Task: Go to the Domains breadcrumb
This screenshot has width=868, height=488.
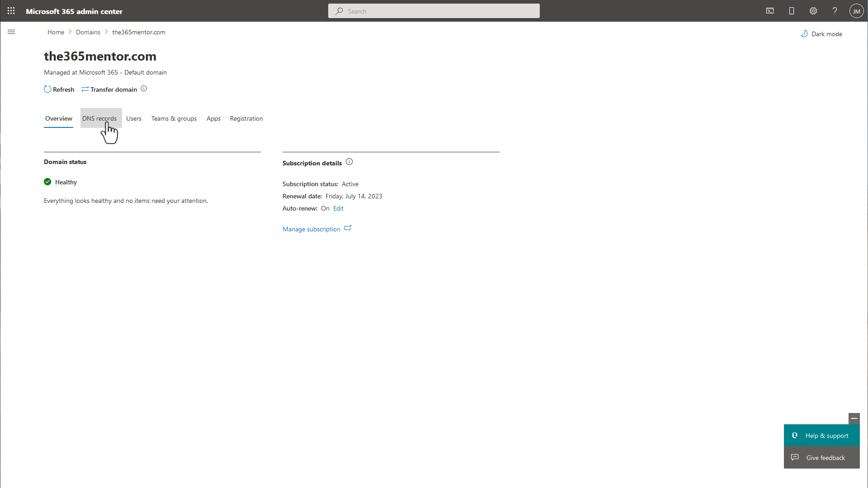Action: [88, 32]
